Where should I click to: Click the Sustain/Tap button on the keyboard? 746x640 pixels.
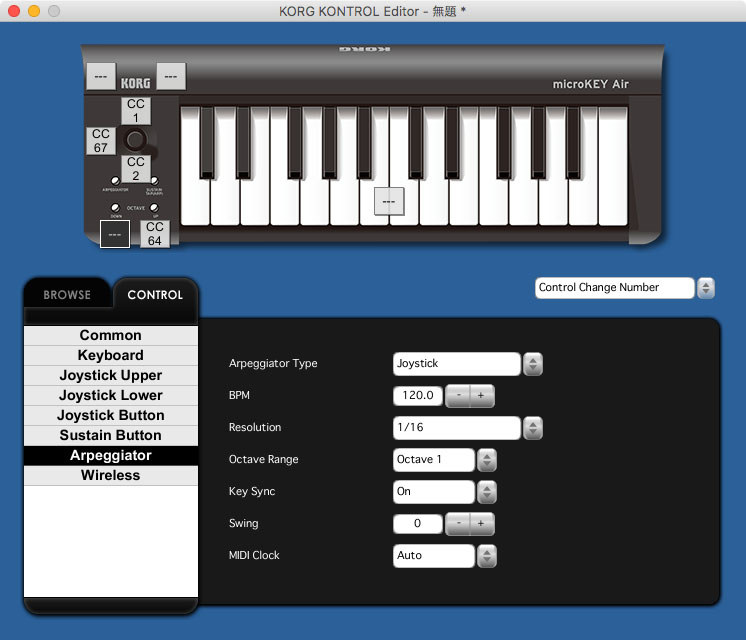pos(154,180)
